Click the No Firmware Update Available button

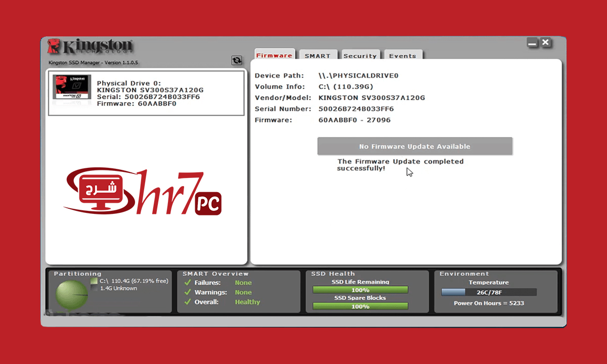(x=415, y=146)
